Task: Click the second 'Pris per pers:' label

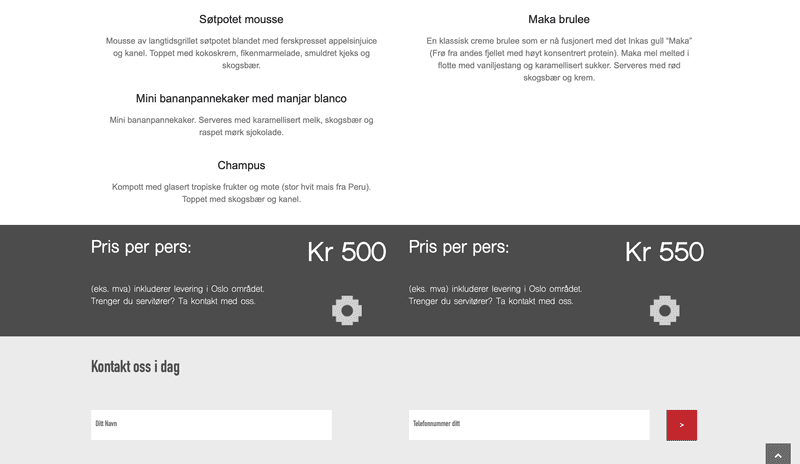Action: (x=459, y=247)
